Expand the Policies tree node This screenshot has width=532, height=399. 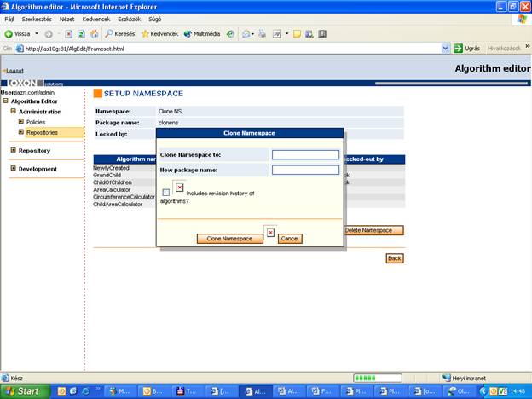point(21,121)
